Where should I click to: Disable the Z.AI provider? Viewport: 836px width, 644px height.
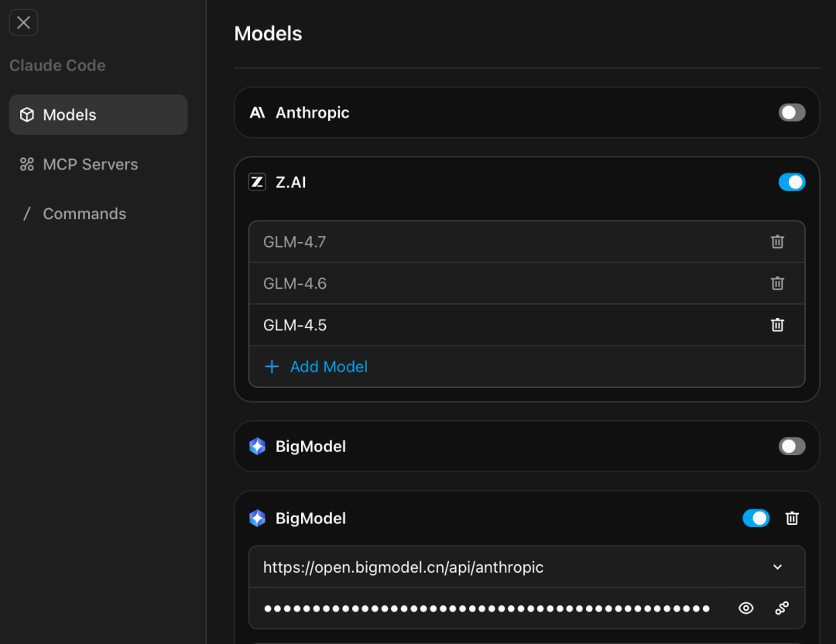click(792, 182)
